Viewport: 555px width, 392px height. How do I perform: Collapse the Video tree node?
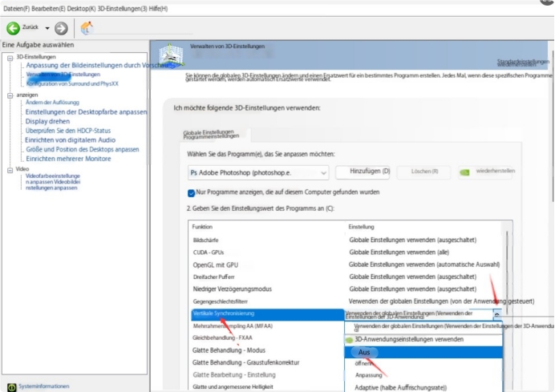[x=10, y=169]
